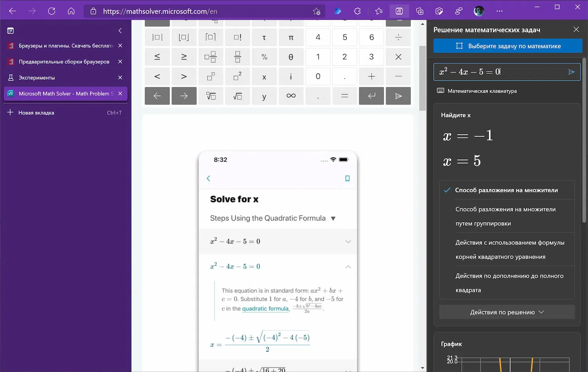
Task: Tap the back chevron in phone preview
Action: pyautogui.click(x=209, y=179)
